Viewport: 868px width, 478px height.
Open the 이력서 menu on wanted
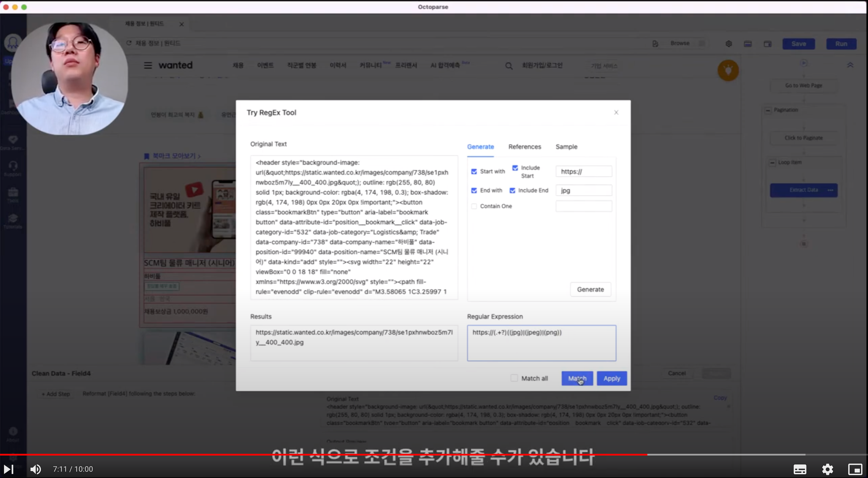338,65
